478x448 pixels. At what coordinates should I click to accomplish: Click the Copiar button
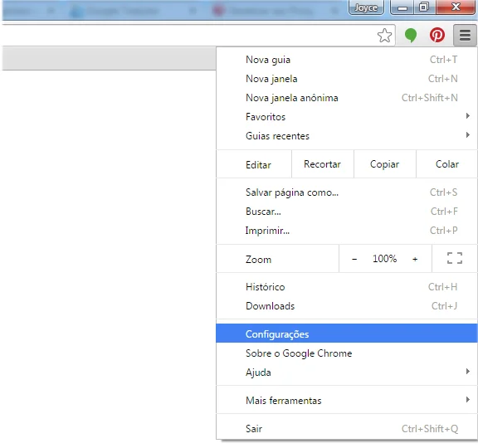click(385, 164)
